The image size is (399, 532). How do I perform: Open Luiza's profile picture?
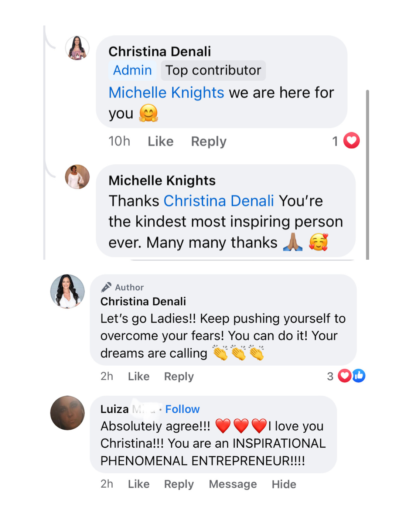(x=67, y=413)
